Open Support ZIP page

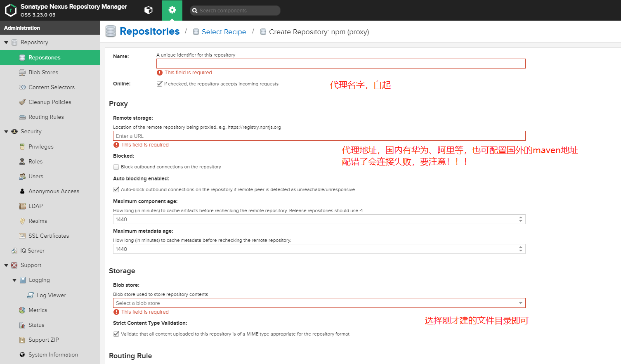pyautogui.click(x=44, y=340)
